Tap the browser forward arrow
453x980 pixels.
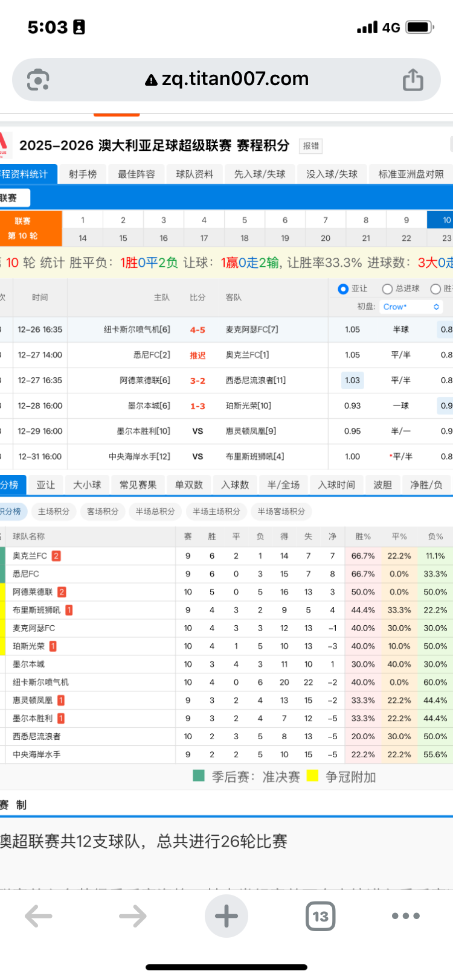(132, 916)
